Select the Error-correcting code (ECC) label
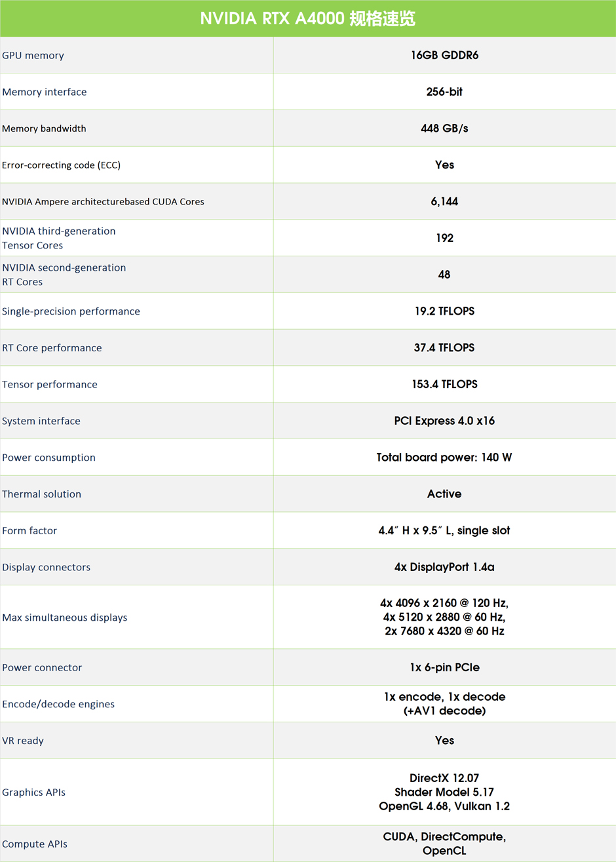Viewport: 616px width, 862px height. [62, 165]
